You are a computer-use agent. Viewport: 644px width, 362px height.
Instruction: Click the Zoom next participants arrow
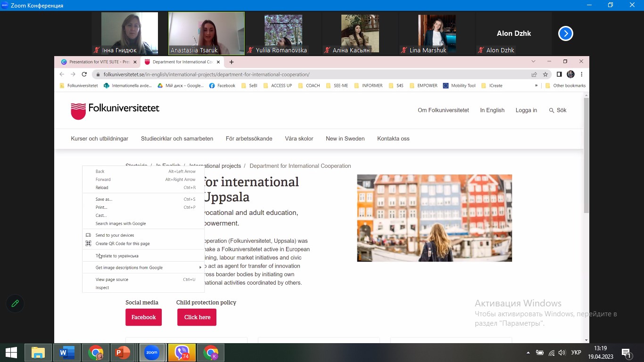565,33
